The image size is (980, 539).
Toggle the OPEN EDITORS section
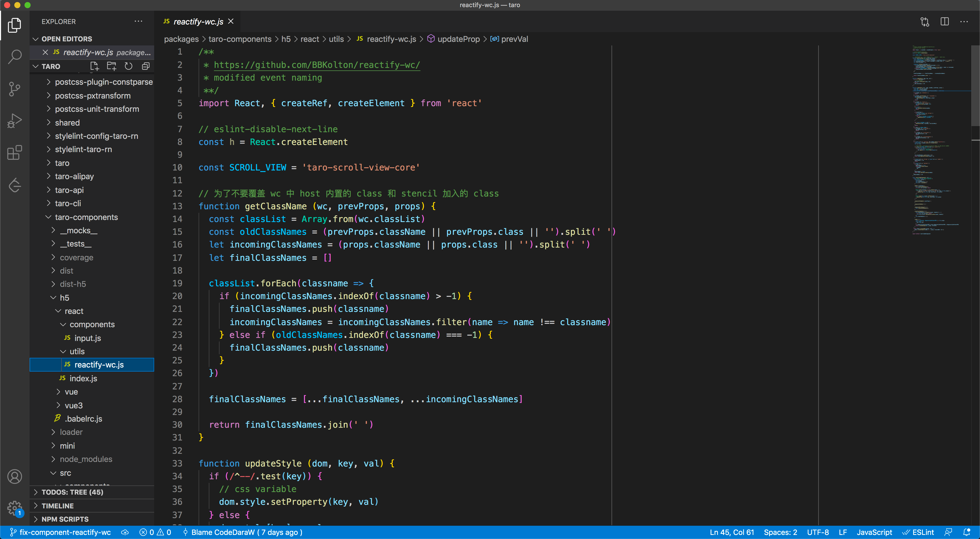67,39
